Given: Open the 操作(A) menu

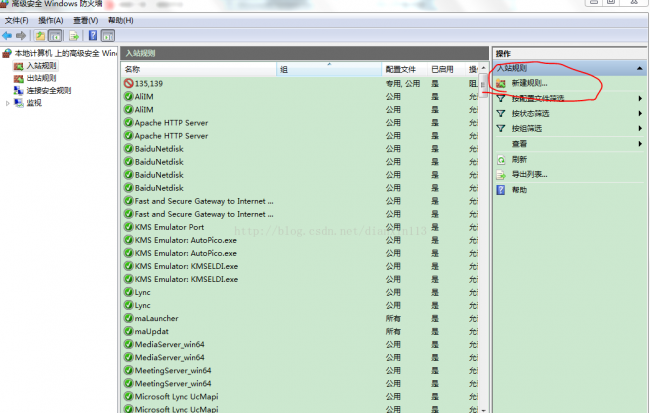Looking at the screenshot, I should click(x=51, y=20).
